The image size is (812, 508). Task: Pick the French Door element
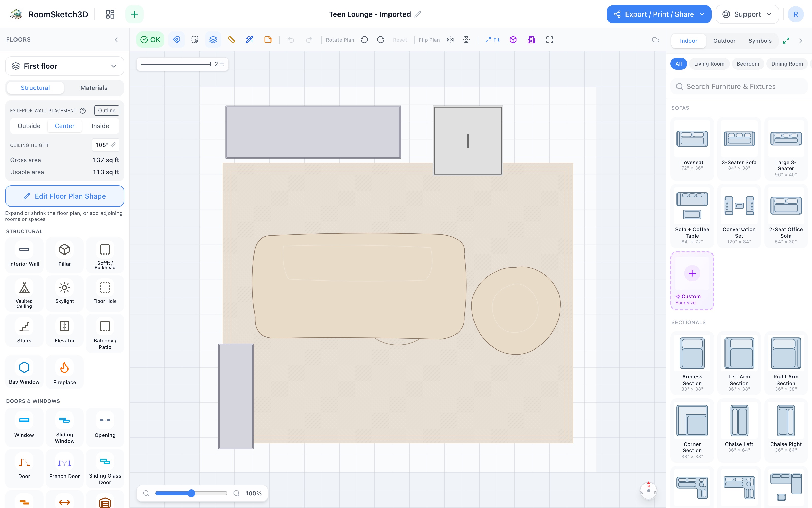[x=64, y=469]
